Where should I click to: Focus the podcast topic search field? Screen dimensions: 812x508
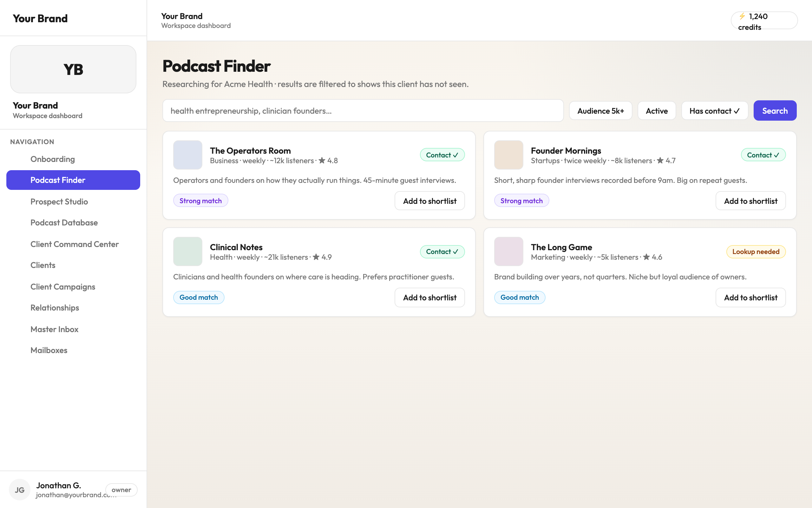pos(363,110)
